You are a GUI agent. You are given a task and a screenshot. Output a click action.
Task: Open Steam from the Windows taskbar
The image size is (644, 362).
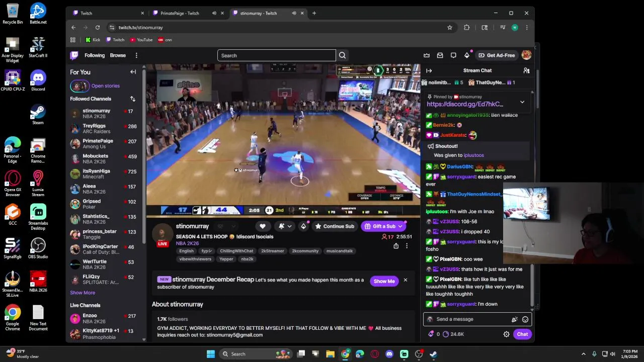point(433,354)
